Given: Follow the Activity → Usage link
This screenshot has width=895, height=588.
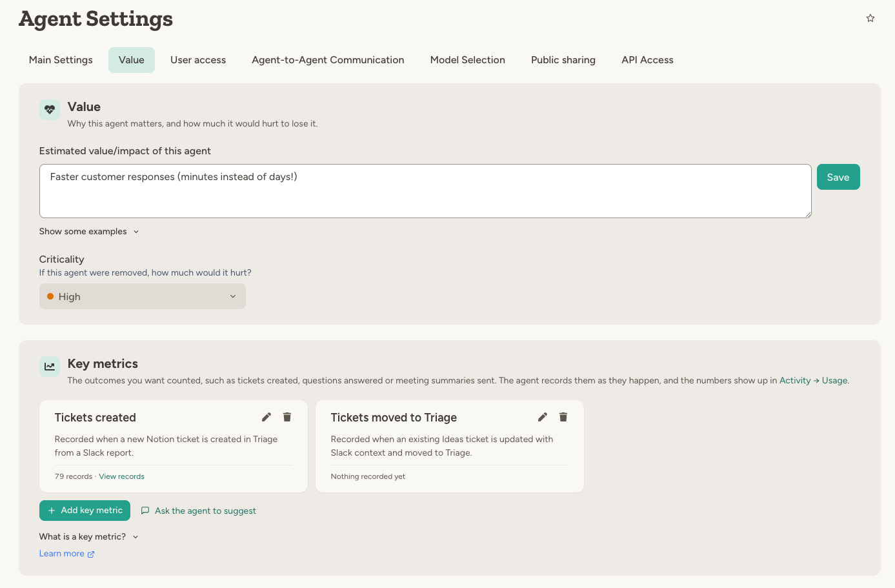Looking at the screenshot, I should [x=814, y=380].
